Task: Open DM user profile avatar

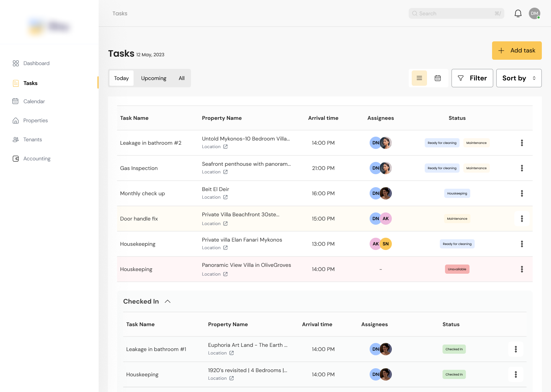Action: pos(535,13)
